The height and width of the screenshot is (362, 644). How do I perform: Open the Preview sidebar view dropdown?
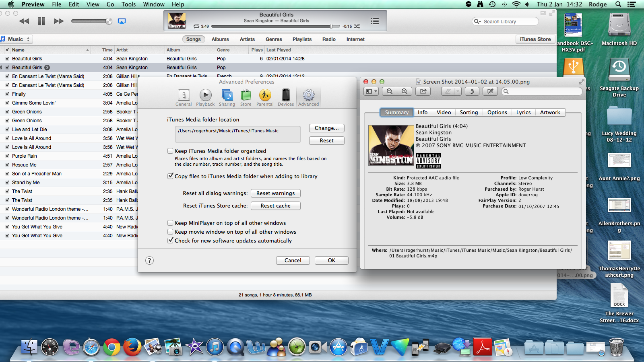(x=371, y=91)
